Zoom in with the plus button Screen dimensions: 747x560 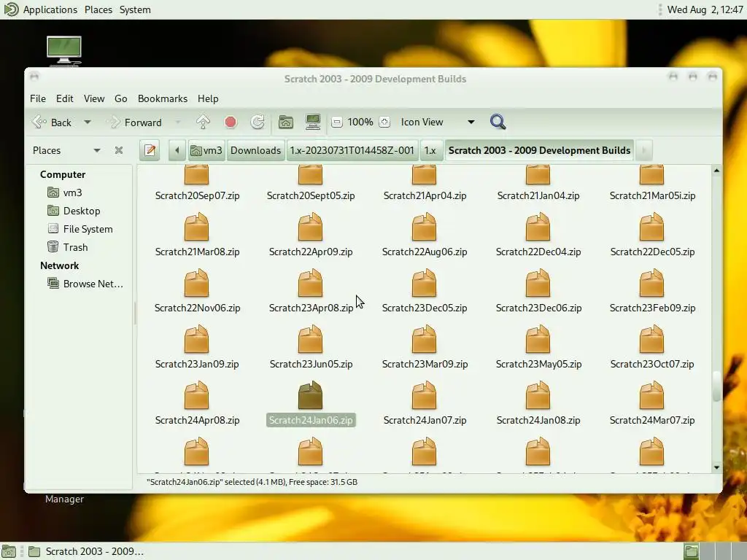[384, 122]
